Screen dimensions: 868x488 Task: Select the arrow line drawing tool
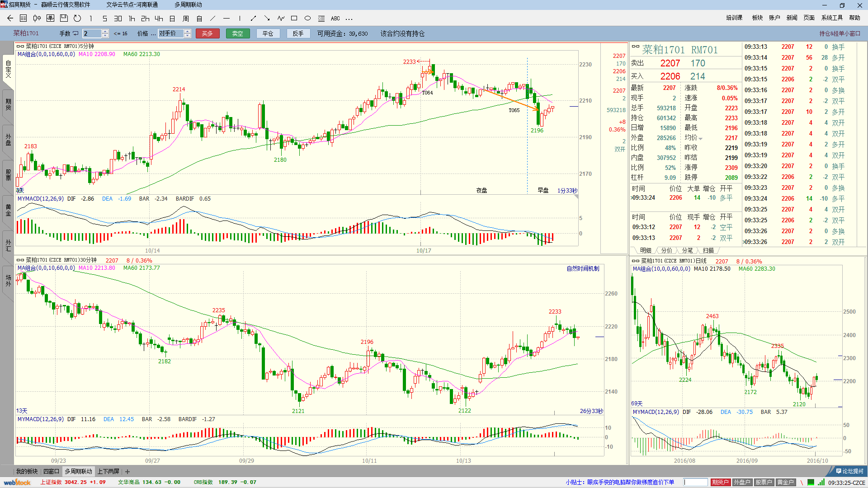[267, 19]
